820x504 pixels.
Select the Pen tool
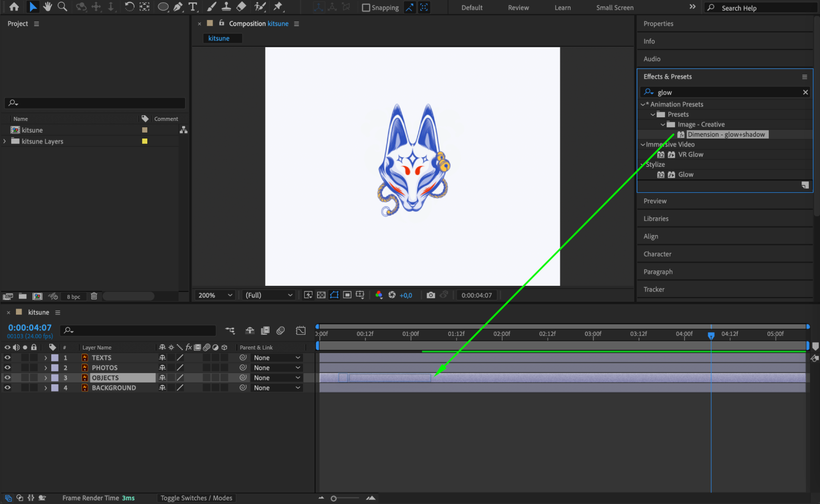(x=178, y=7)
